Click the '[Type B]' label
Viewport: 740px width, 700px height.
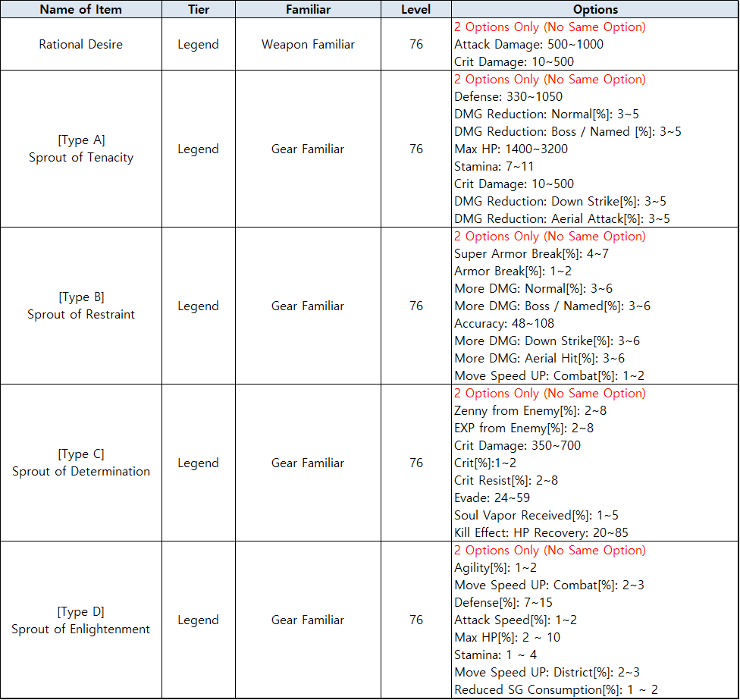coord(81,297)
